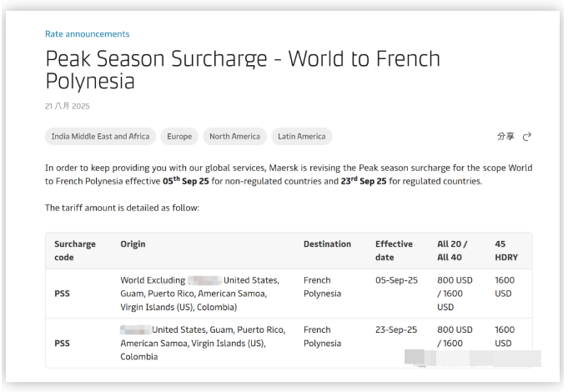This screenshot has height=392, width=568.
Task: Click the Destination column header
Action: click(x=327, y=244)
